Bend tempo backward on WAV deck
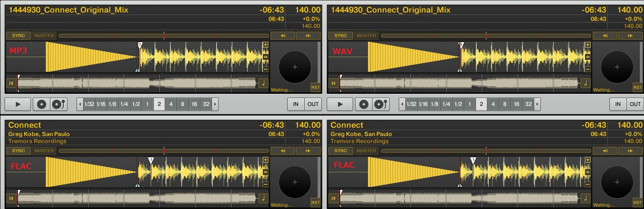 pyautogui.click(x=605, y=35)
